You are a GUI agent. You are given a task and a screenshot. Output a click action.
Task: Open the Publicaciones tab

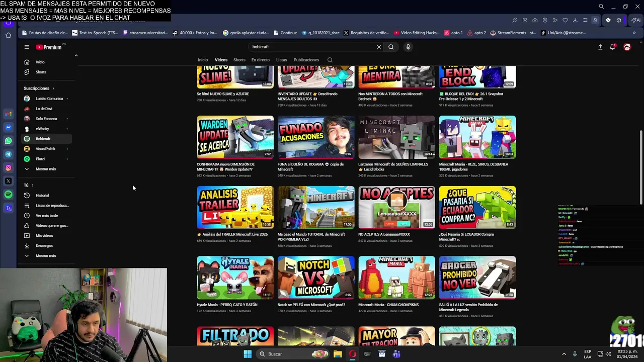306,60
